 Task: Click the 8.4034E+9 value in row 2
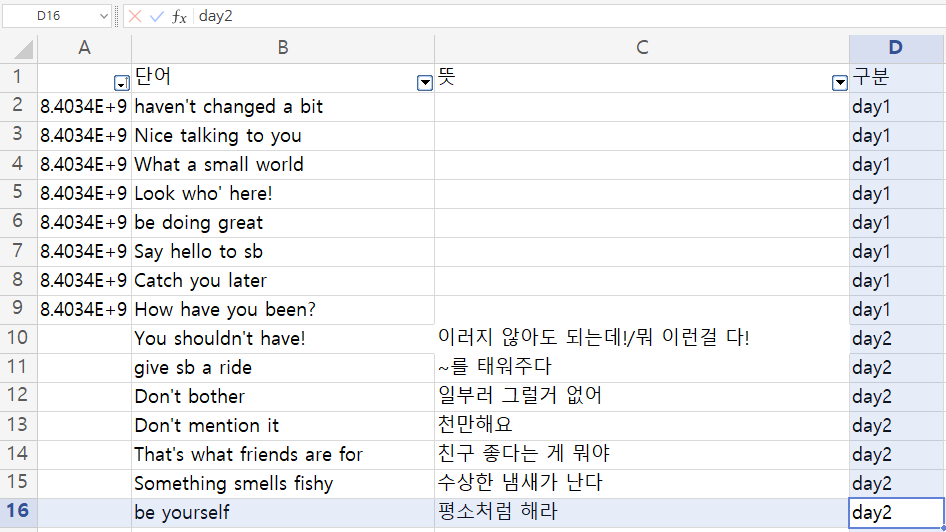[x=84, y=106]
